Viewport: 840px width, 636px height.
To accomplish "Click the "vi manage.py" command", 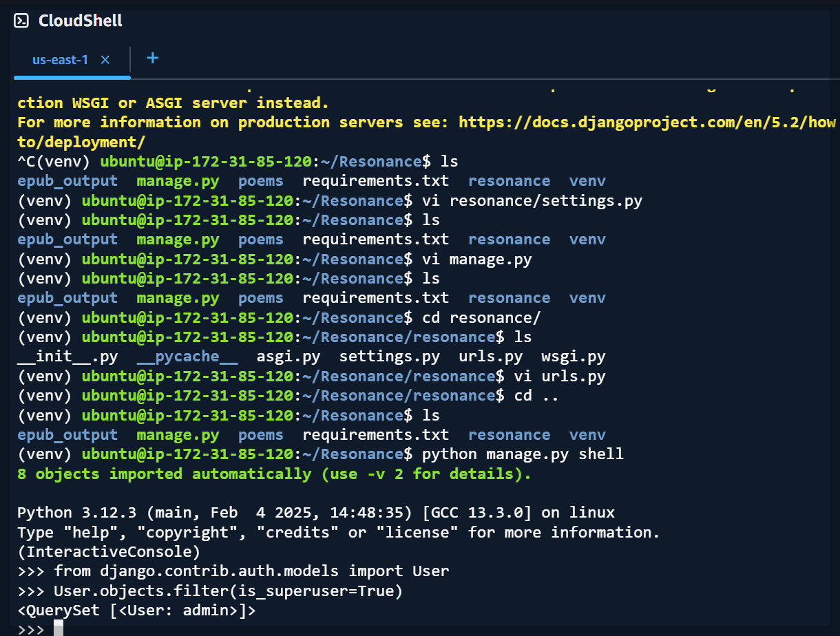I will (x=476, y=259).
